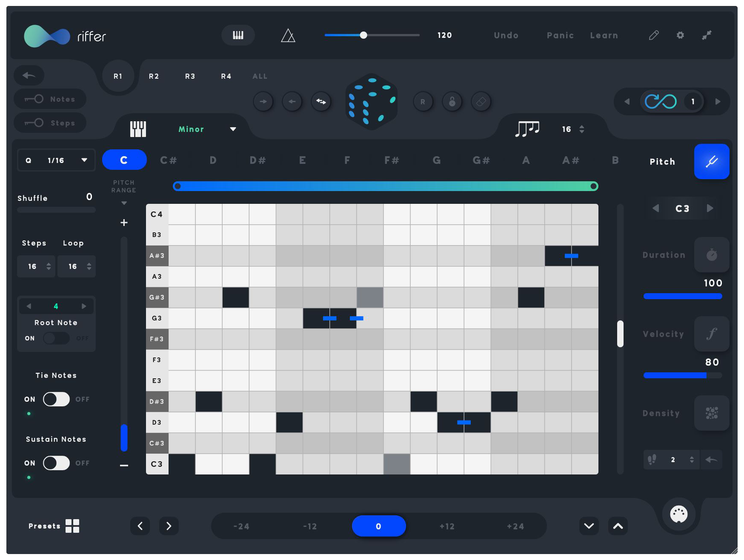
Task: Select the Pitch tuning fork icon
Action: click(711, 161)
